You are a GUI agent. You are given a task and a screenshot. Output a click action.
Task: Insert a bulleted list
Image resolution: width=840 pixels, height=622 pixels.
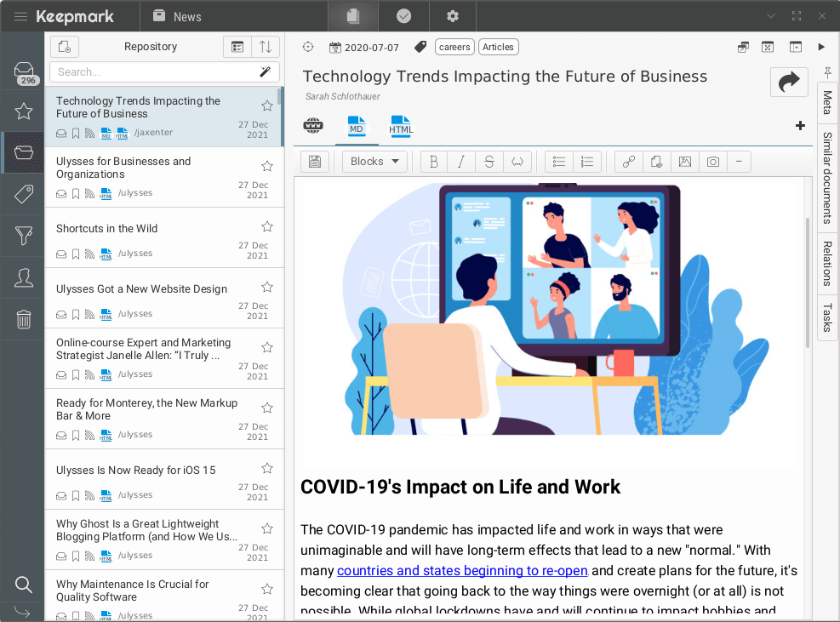tap(559, 162)
